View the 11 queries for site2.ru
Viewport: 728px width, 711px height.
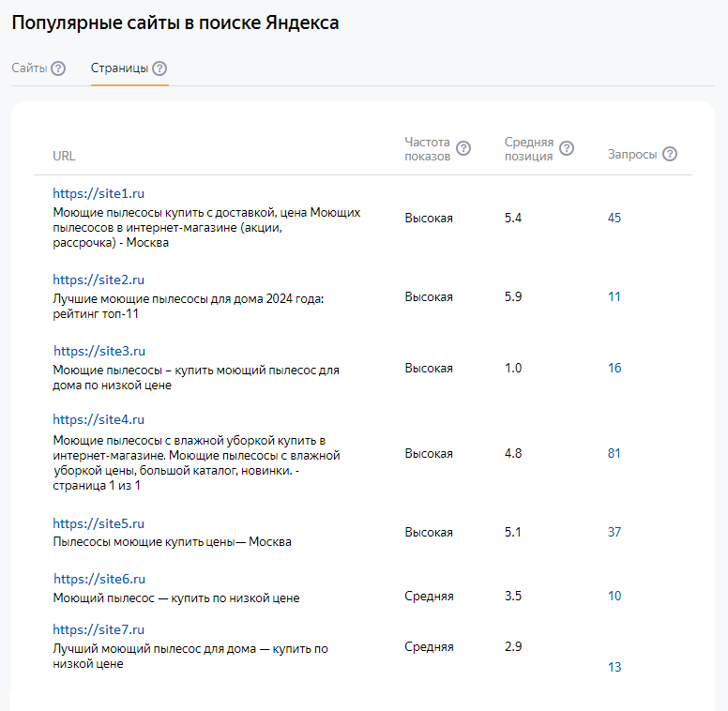point(614,296)
